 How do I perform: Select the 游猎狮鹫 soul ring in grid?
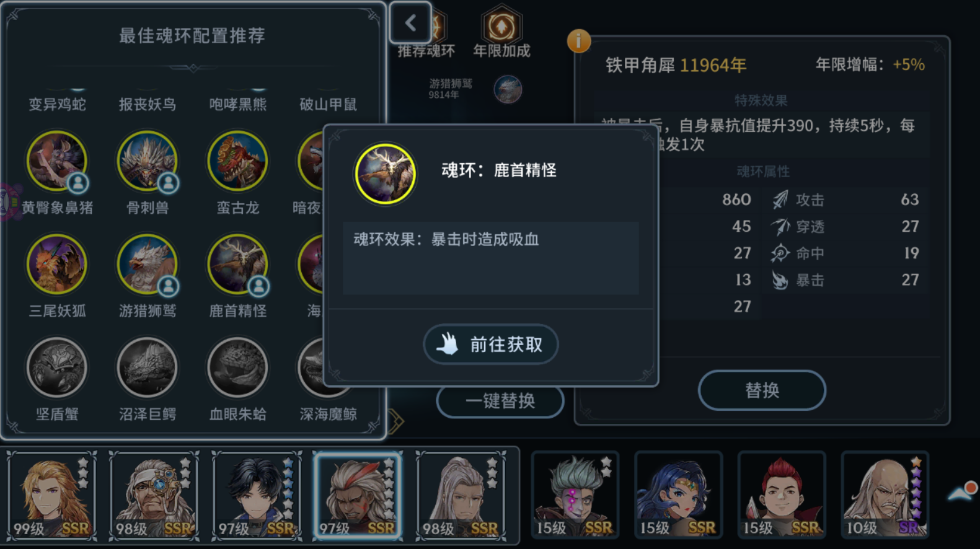pyautogui.click(x=148, y=265)
